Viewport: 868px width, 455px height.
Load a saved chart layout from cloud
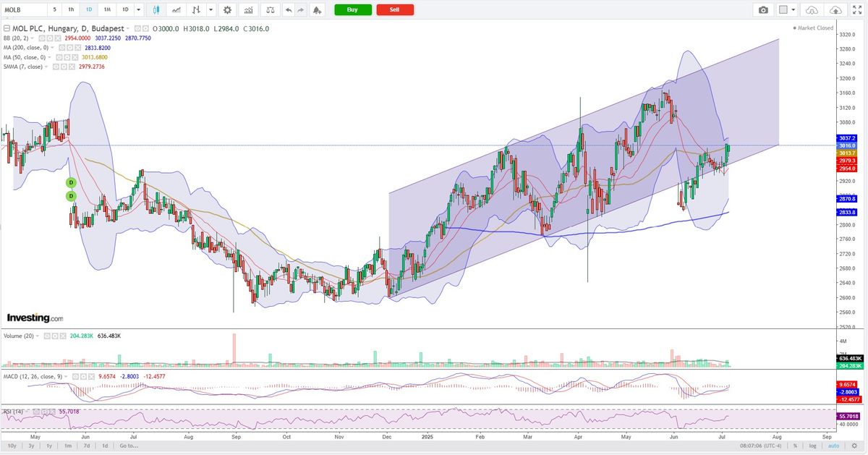[x=812, y=10]
